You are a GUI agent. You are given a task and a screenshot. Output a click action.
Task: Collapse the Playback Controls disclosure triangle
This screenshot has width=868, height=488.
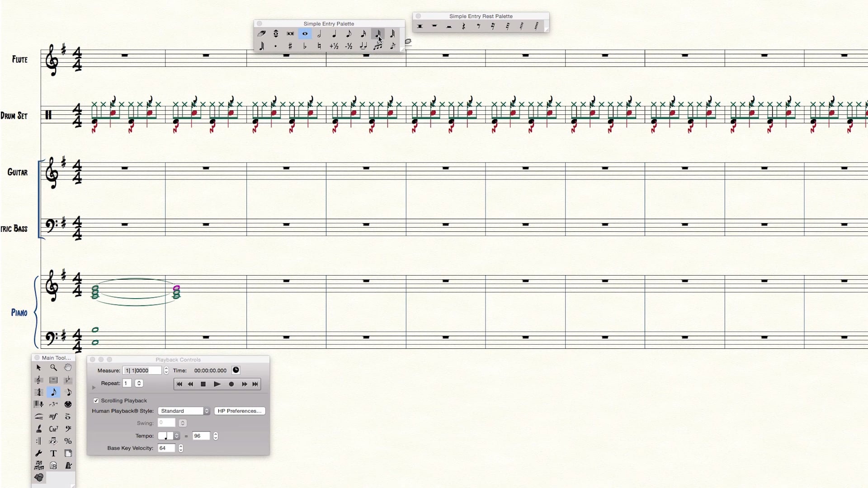pyautogui.click(x=94, y=388)
